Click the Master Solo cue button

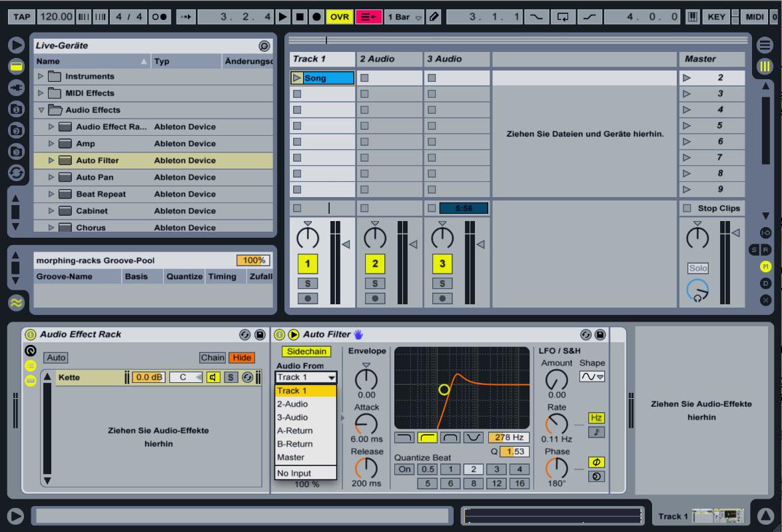pos(697,268)
